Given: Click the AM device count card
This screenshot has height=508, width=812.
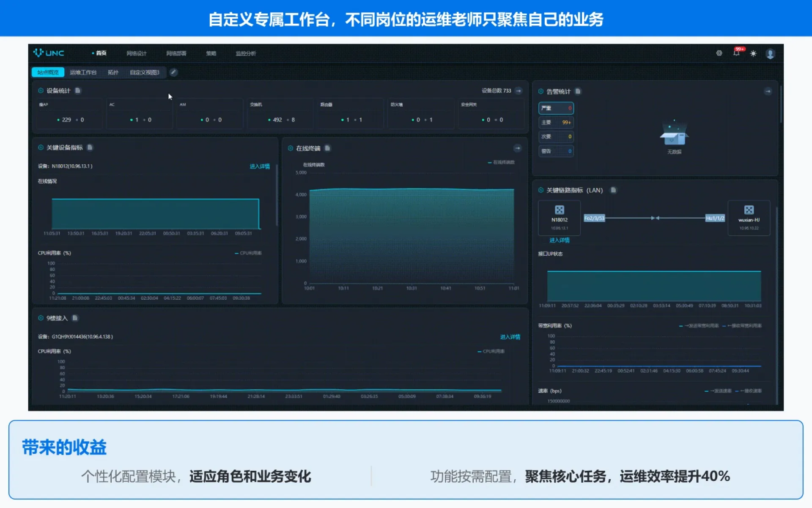Looking at the screenshot, I should 210,113.
